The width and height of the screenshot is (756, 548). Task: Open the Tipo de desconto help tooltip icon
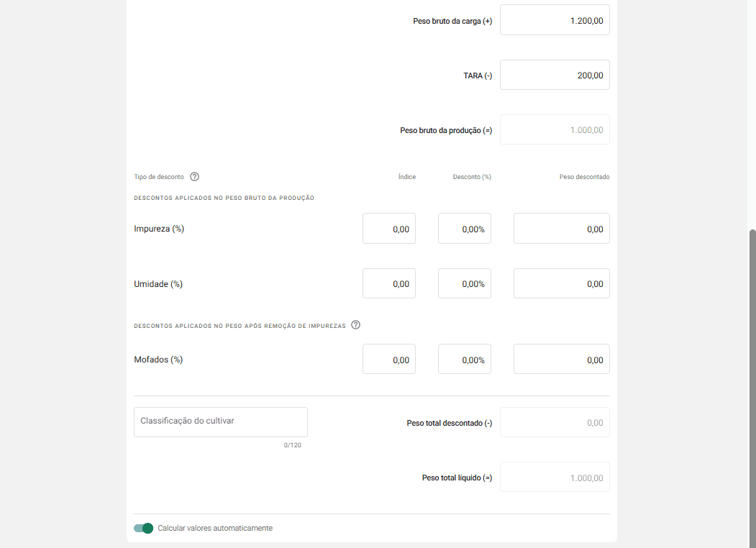coord(194,176)
